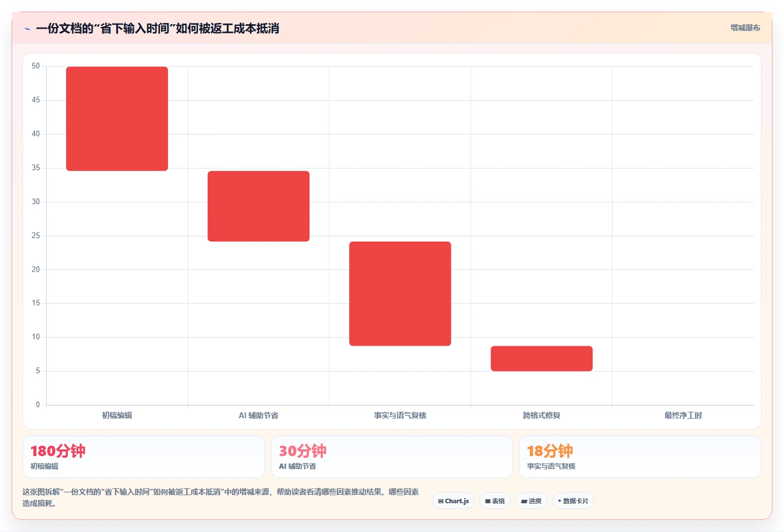Open the 30分钟 AI 辅助节省 data card

click(392, 457)
